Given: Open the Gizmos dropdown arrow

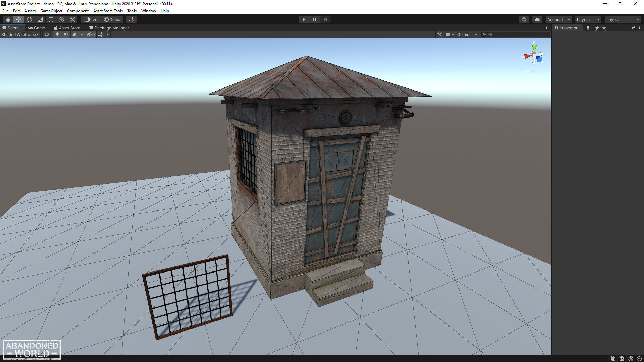Looking at the screenshot, I should point(476,34).
